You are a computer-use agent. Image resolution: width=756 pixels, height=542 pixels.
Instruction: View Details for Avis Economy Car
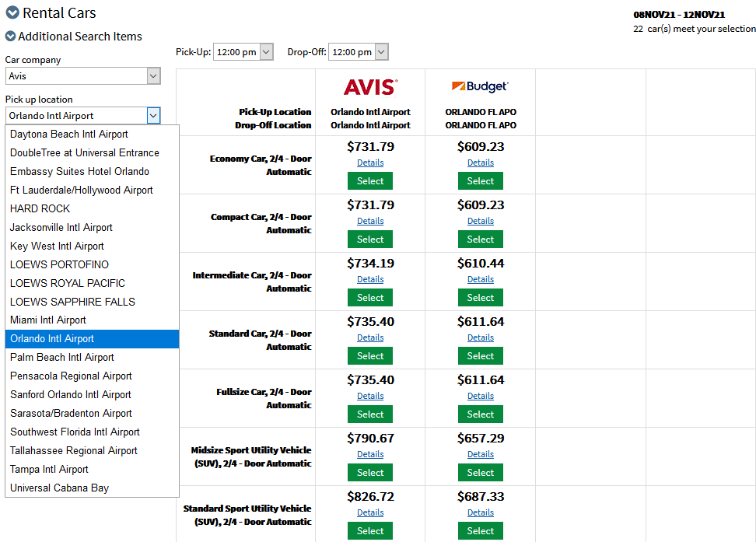tap(370, 163)
